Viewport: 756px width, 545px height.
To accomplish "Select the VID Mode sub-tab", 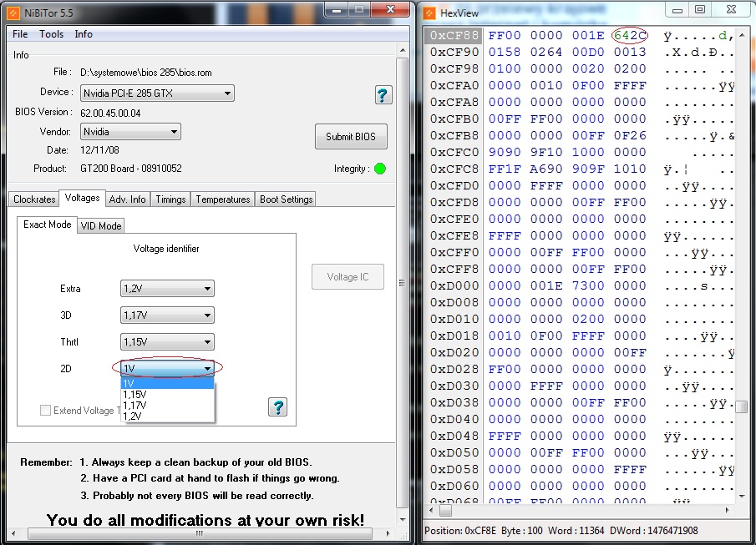I will point(101,225).
